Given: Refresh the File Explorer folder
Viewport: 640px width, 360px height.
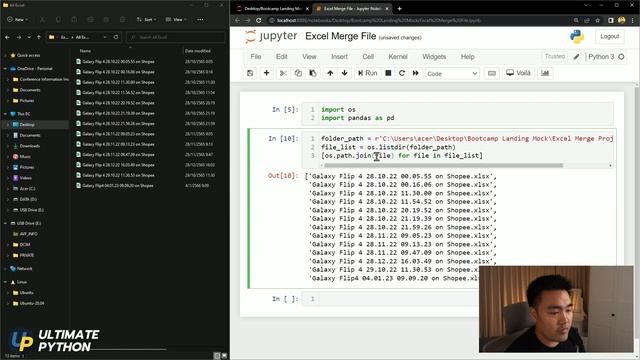Looking at the screenshot, I should click(x=116, y=37).
